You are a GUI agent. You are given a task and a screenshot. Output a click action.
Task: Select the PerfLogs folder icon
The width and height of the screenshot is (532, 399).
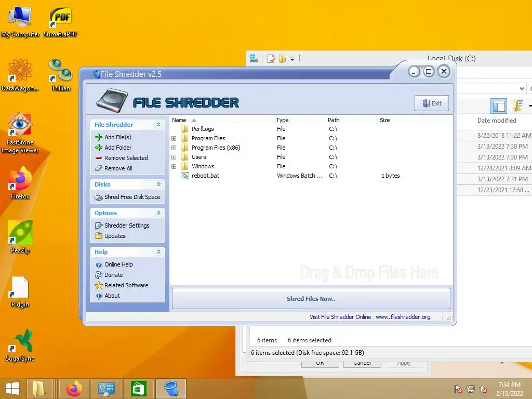coord(185,129)
